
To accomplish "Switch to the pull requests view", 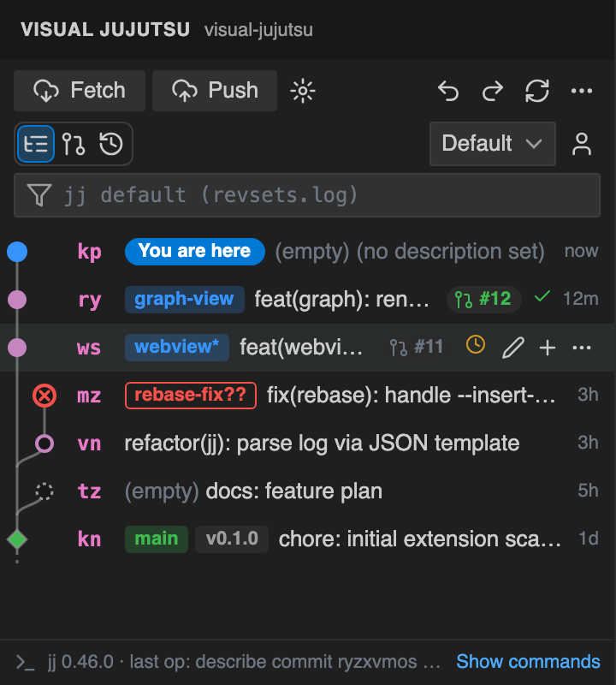I will pyautogui.click(x=74, y=144).
